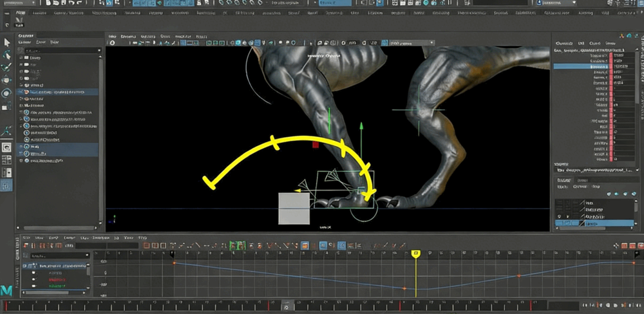This screenshot has width=644, height=314.
Task: Click the green-highlighted icon in Graph Editor toolbar
Action: click(238, 245)
